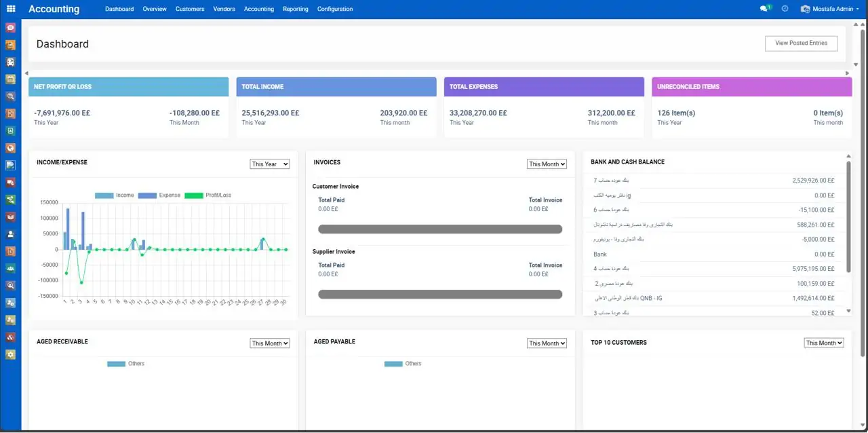This screenshot has width=868, height=433.
Task: Open the This Year dropdown in Income/Expense panel
Action: click(x=269, y=164)
